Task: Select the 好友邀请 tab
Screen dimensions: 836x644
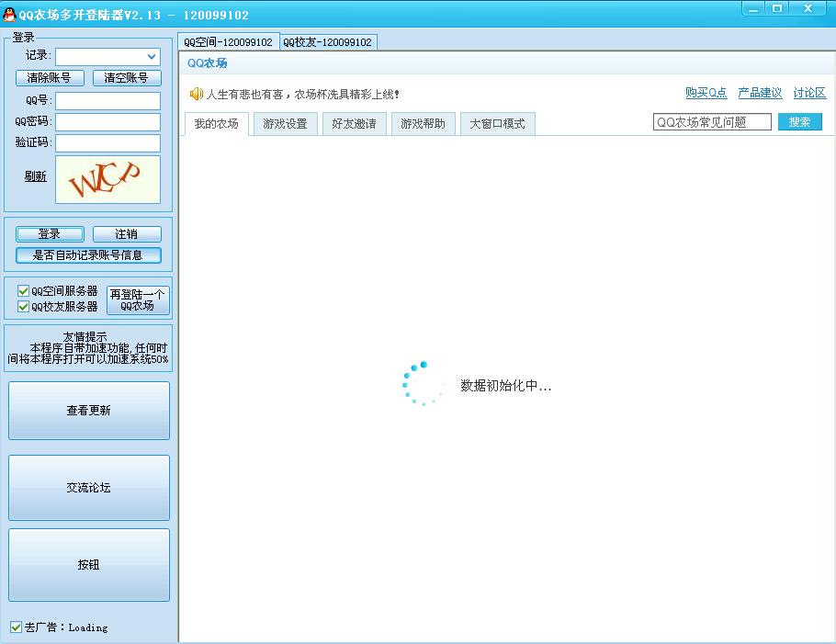Action: [354, 124]
